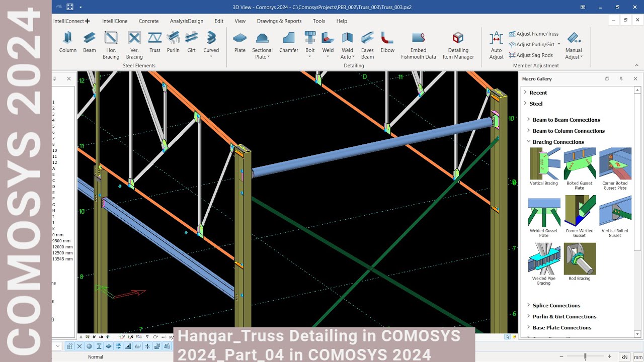644x362 pixels.
Task: Select the Column steel element tool
Action: tap(67, 42)
